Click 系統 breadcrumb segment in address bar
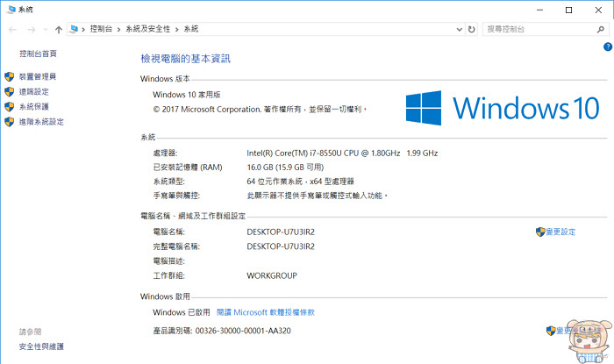The height and width of the screenshot is (364, 614). (191, 29)
